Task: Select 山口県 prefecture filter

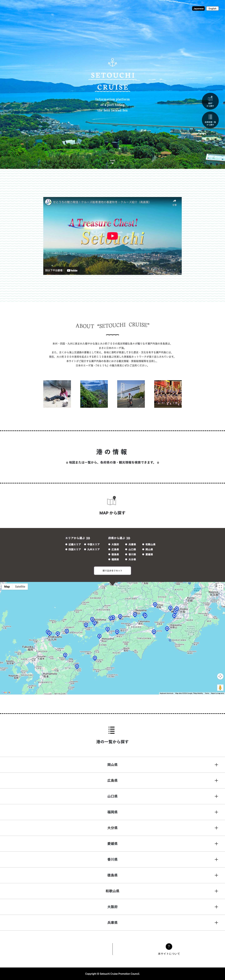Action: pos(131,549)
